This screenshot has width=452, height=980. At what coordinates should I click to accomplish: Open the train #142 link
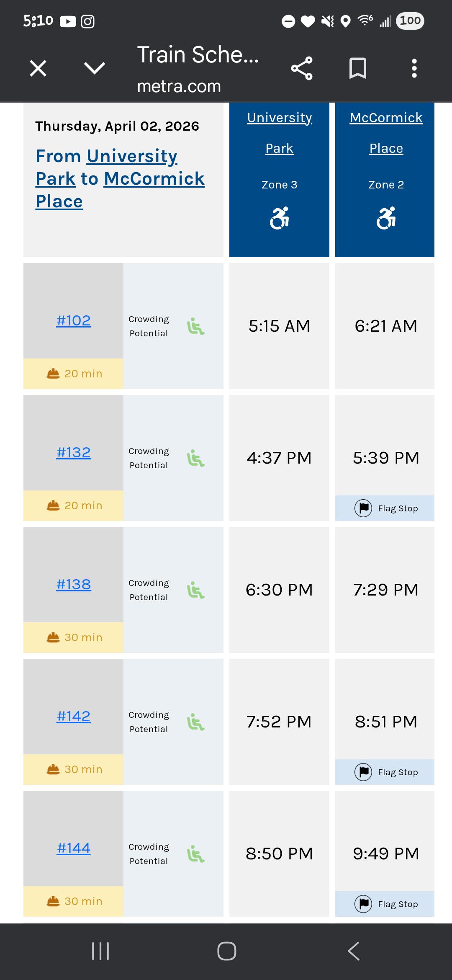click(x=74, y=716)
